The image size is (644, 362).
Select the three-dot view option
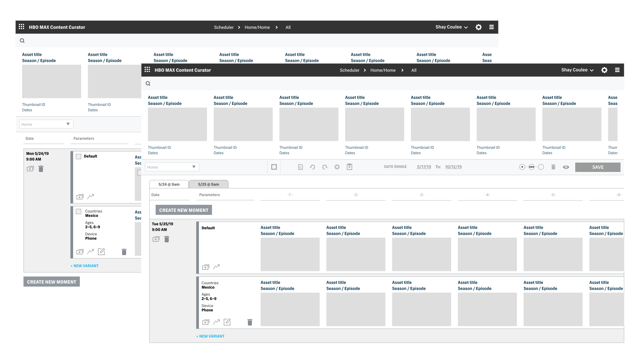[x=531, y=167]
